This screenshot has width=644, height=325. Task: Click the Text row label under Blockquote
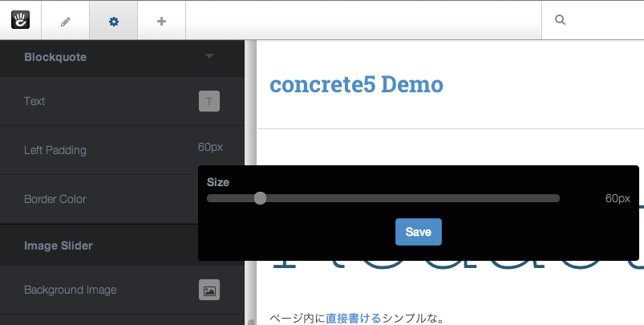pyautogui.click(x=34, y=101)
